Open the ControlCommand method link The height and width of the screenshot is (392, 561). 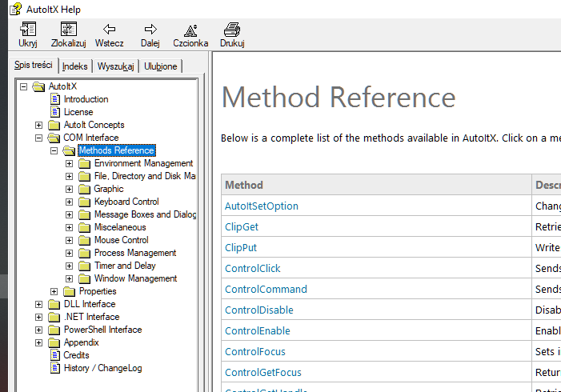point(266,289)
